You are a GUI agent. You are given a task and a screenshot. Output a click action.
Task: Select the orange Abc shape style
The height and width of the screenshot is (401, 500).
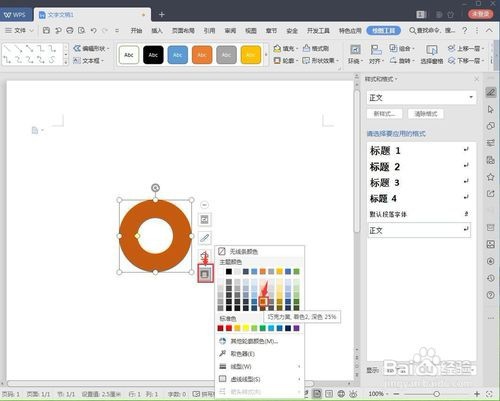coord(202,55)
